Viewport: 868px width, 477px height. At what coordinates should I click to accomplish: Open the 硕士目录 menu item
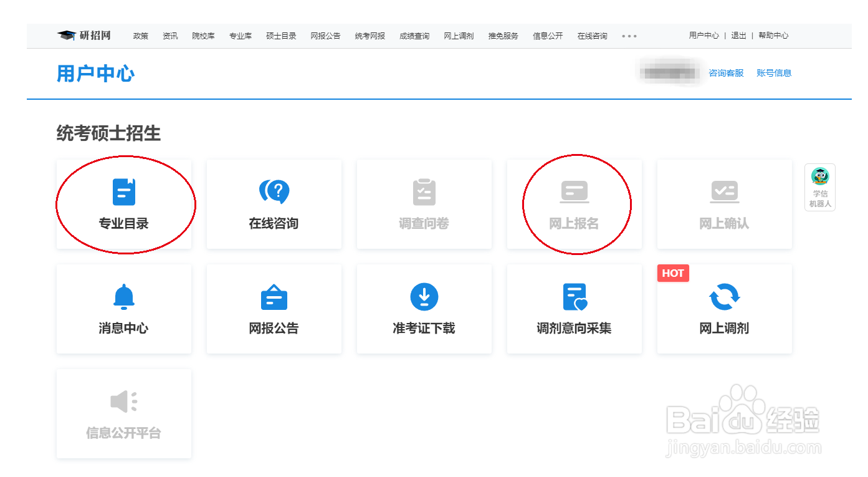pos(282,36)
